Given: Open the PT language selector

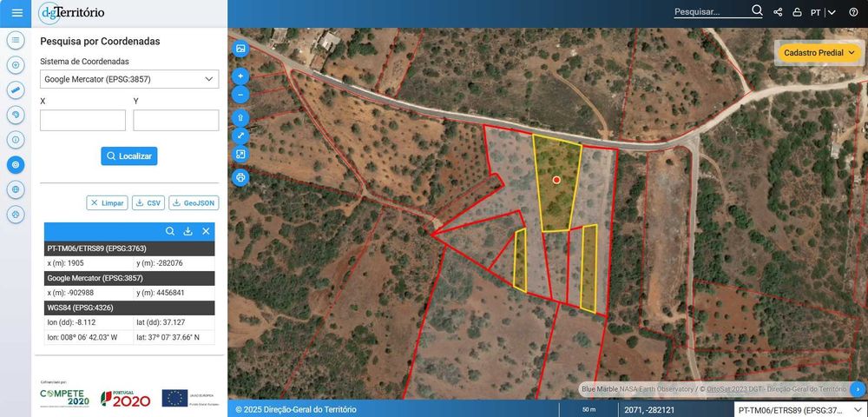Looking at the screenshot, I should point(823,12).
